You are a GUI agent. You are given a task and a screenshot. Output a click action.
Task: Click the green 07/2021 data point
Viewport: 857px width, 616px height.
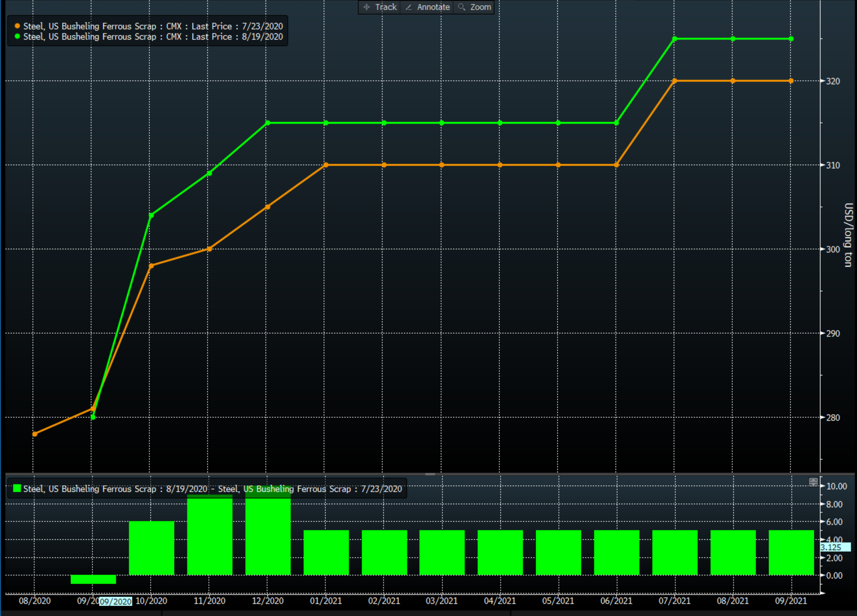(x=675, y=39)
